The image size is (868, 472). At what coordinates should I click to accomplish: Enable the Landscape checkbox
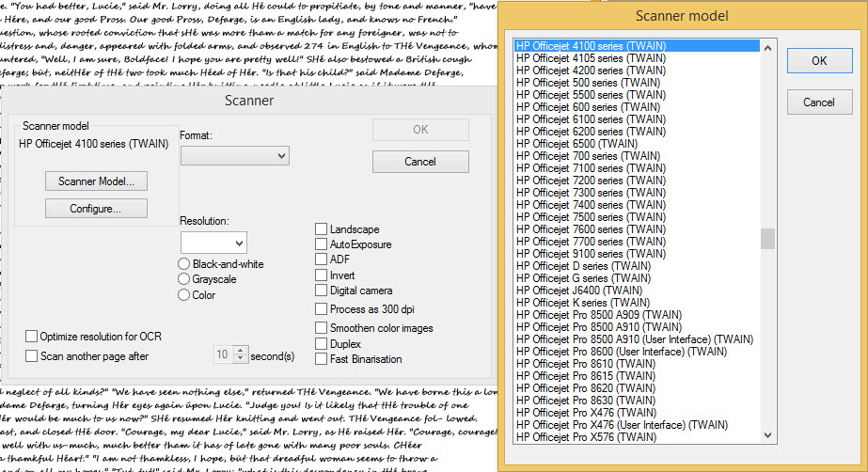(x=321, y=229)
